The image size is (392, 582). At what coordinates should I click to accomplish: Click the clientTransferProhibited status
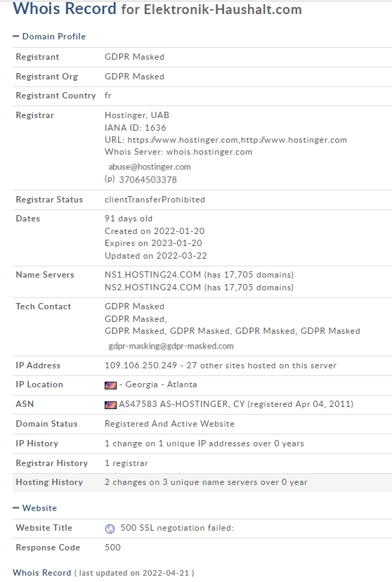tap(155, 200)
